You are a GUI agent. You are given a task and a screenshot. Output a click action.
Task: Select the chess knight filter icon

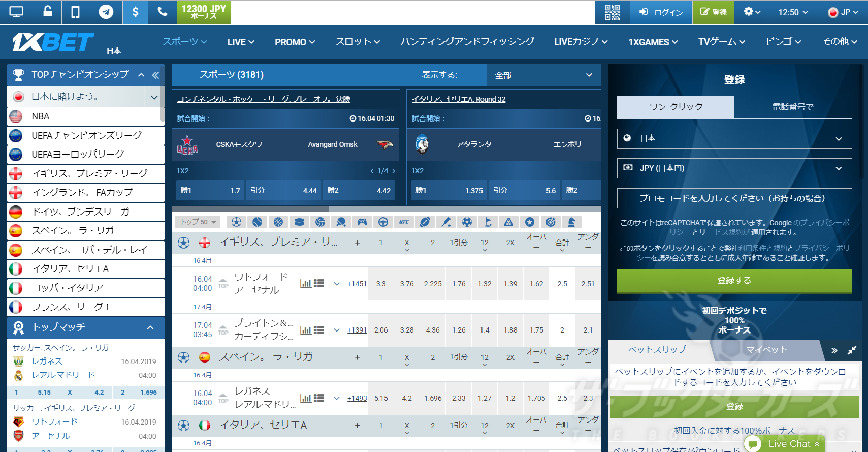click(x=571, y=222)
